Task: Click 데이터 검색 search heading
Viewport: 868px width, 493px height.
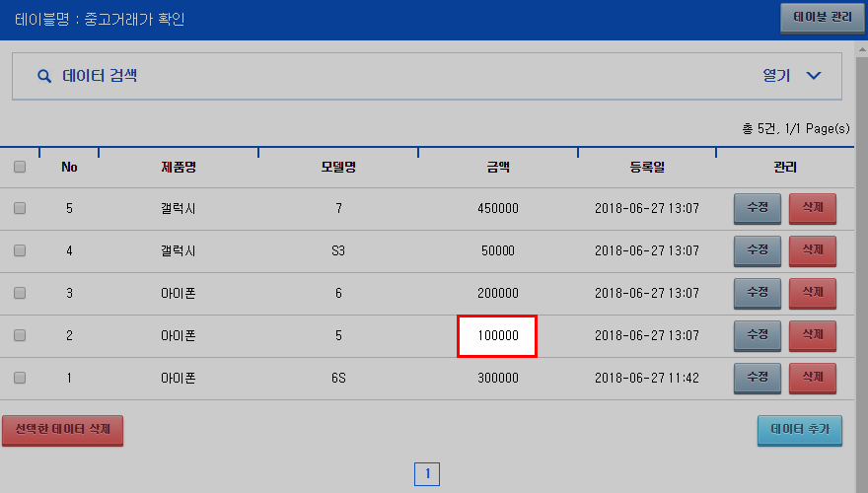Action: pyautogui.click(x=100, y=75)
